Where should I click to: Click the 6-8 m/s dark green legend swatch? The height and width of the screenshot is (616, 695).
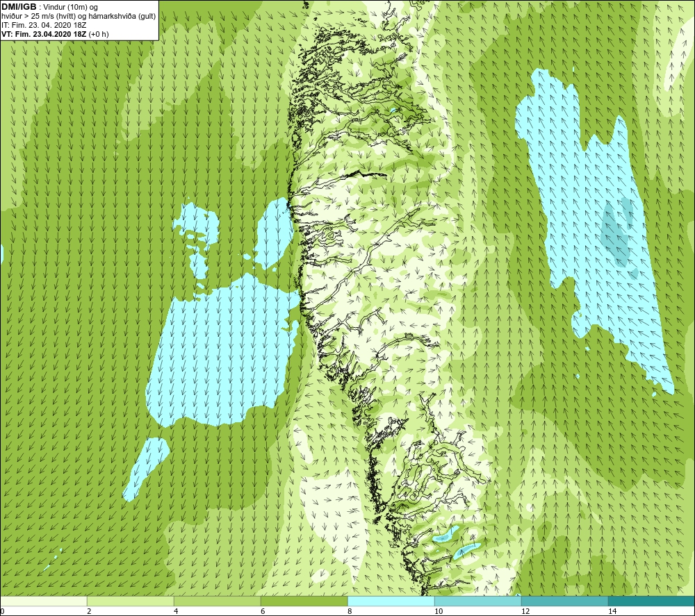(304, 601)
